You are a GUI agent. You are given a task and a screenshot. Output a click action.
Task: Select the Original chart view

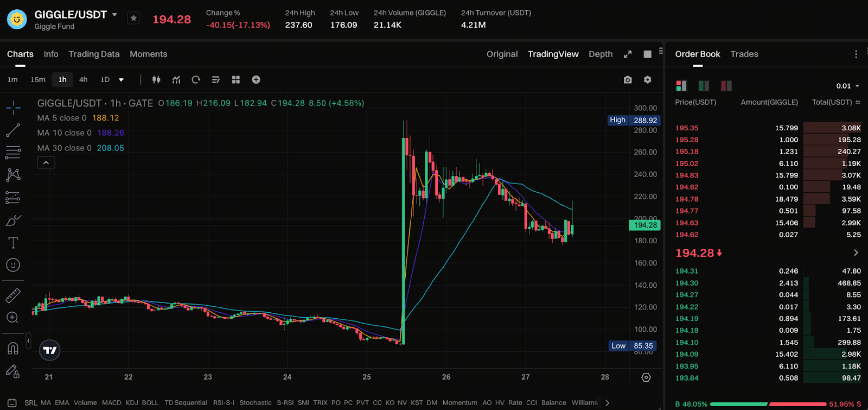(x=502, y=54)
